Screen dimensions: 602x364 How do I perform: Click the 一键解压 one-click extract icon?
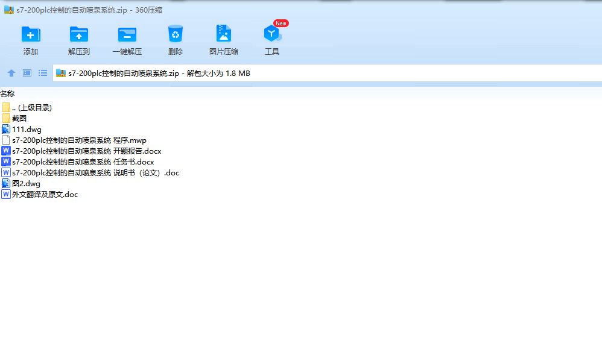pos(127,34)
